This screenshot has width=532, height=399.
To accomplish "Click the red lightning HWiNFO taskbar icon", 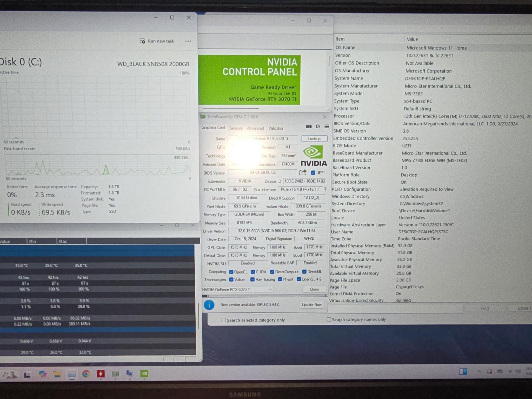I will 101,374.
